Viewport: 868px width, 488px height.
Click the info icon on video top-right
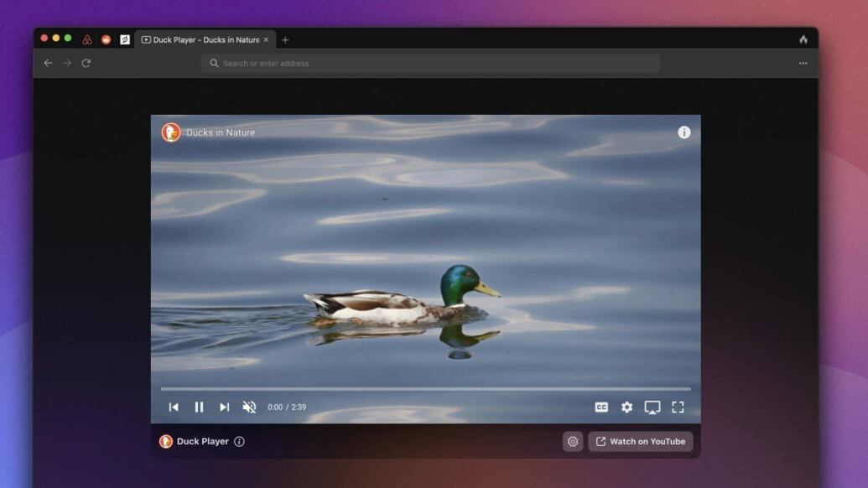click(683, 132)
